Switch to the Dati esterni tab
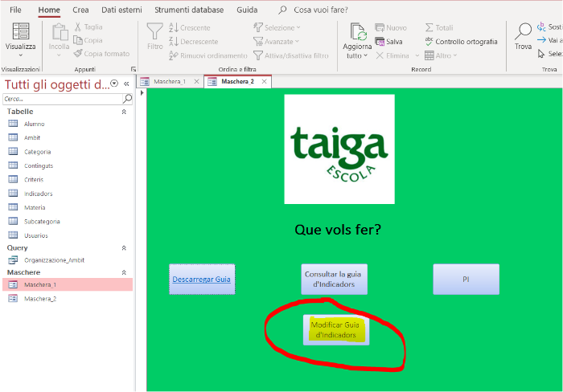The image size is (563, 392). pos(121,10)
